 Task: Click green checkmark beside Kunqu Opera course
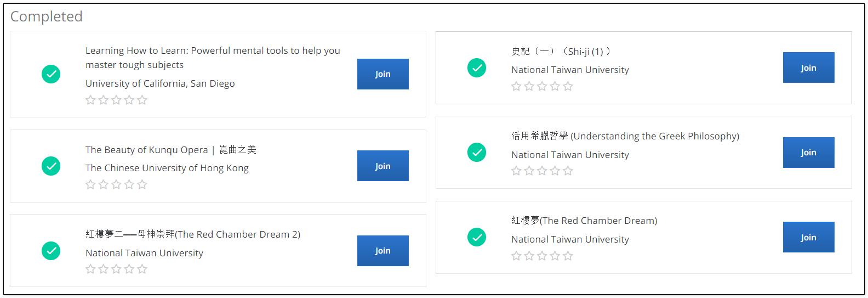coord(51,166)
